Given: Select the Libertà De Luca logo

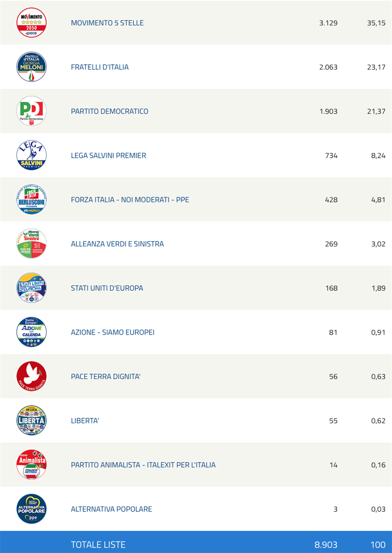Looking at the screenshot, I should tap(31, 420).
